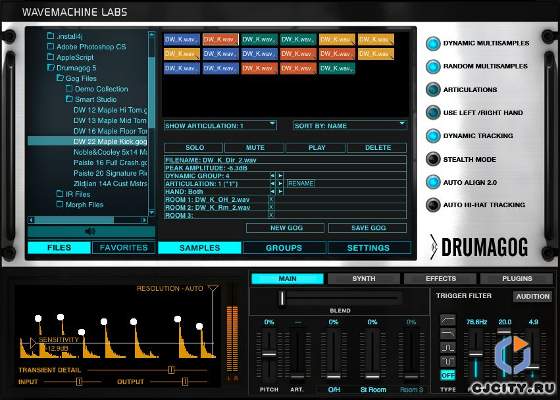The image size is (560, 400).
Task: Choose the third trigger filter shape icon
Action: coord(448,348)
